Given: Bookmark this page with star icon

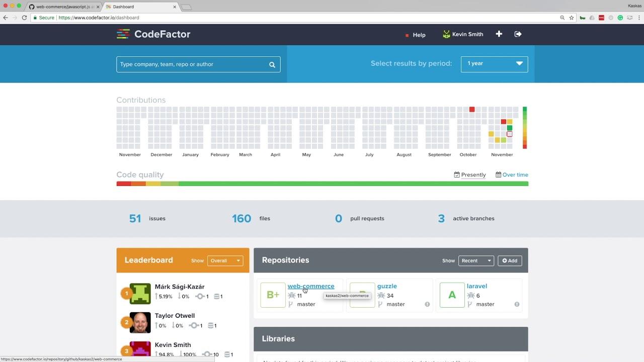Looking at the screenshot, I should [572, 18].
